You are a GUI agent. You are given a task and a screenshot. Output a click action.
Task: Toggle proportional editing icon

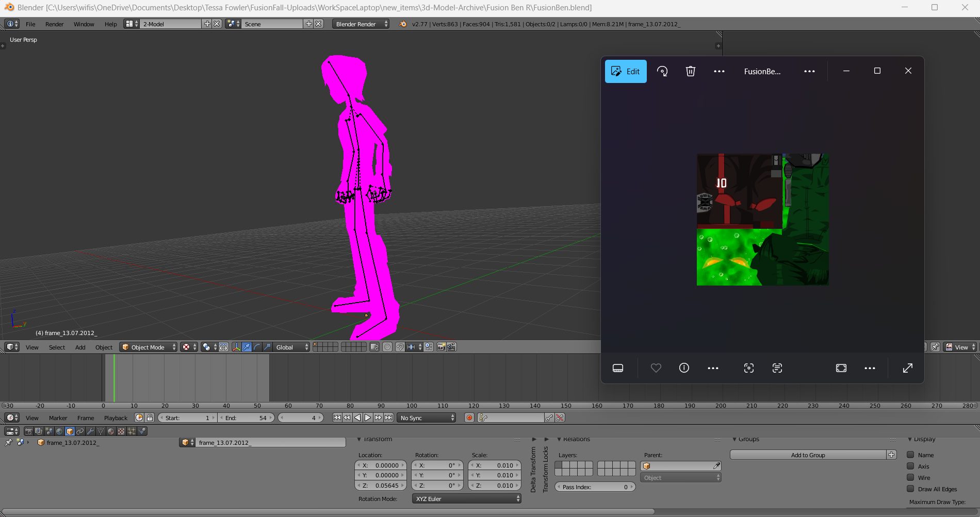(x=387, y=347)
